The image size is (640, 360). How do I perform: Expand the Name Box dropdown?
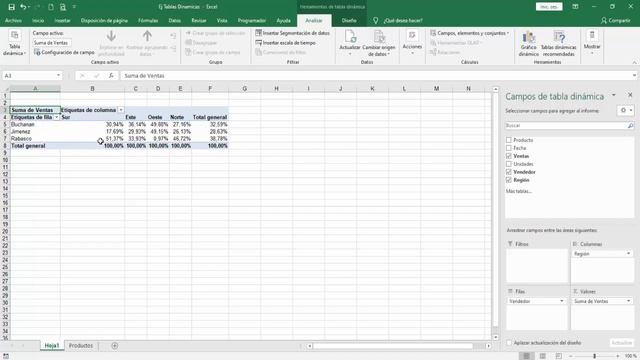coord(58,76)
